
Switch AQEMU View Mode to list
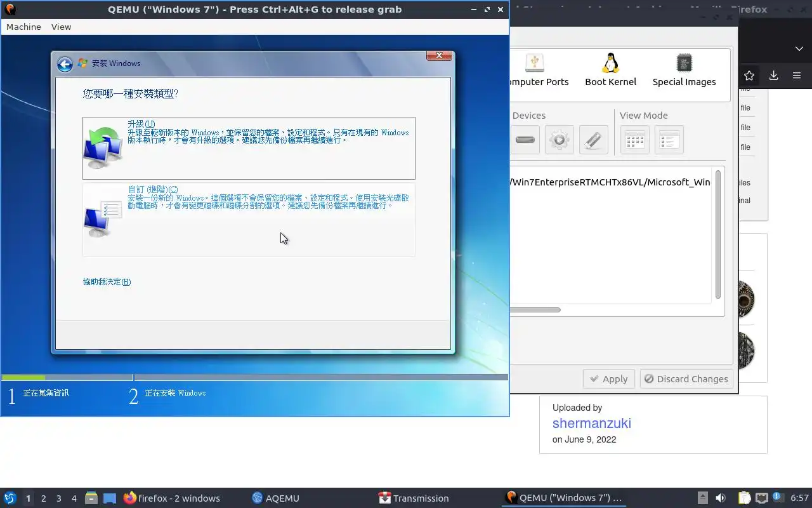pyautogui.click(x=669, y=140)
